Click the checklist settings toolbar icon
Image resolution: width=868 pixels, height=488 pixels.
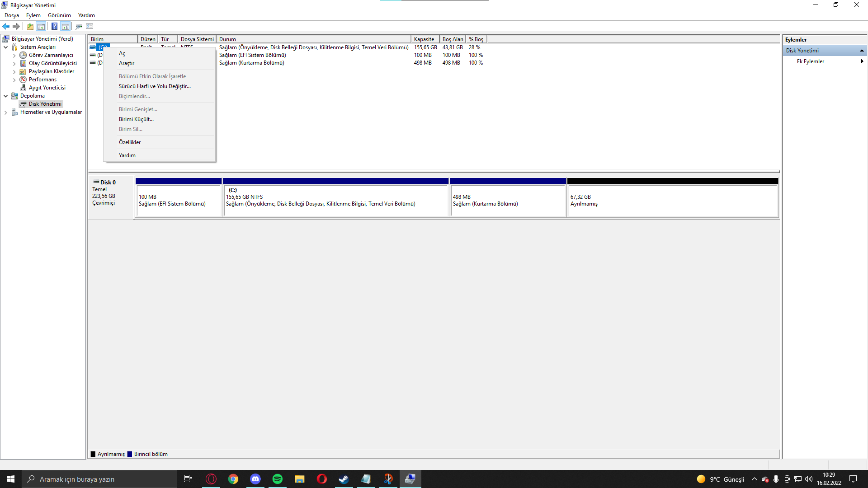pyautogui.click(x=90, y=26)
